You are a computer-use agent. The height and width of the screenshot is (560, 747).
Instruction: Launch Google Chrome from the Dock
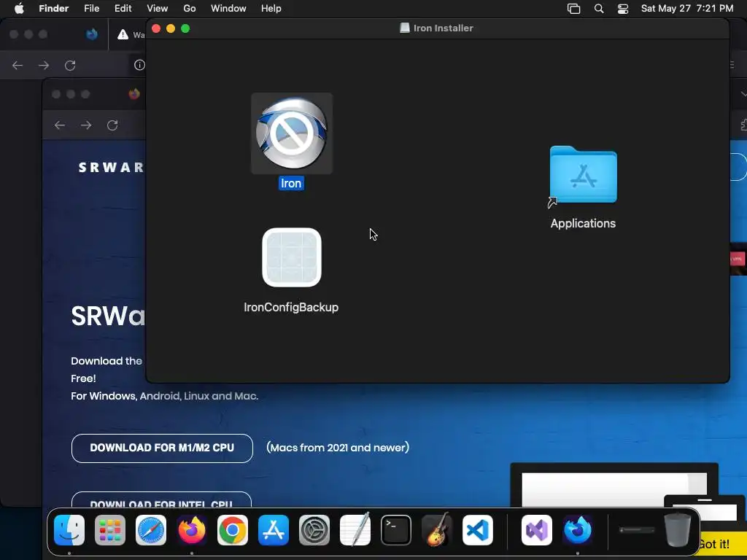(x=233, y=530)
